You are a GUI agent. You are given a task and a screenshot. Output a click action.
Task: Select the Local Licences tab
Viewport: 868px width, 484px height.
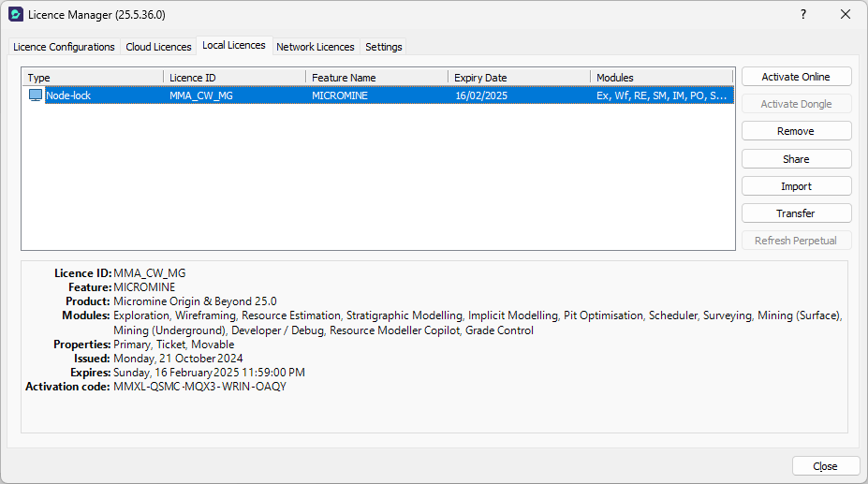(x=233, y=46)
